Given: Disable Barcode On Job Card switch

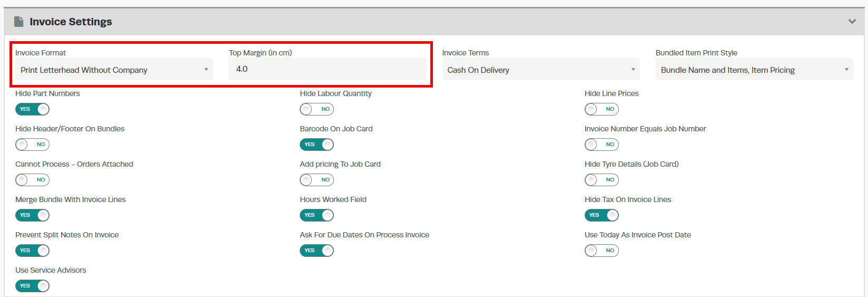Looking at the screenshot, I should [317, 145].
